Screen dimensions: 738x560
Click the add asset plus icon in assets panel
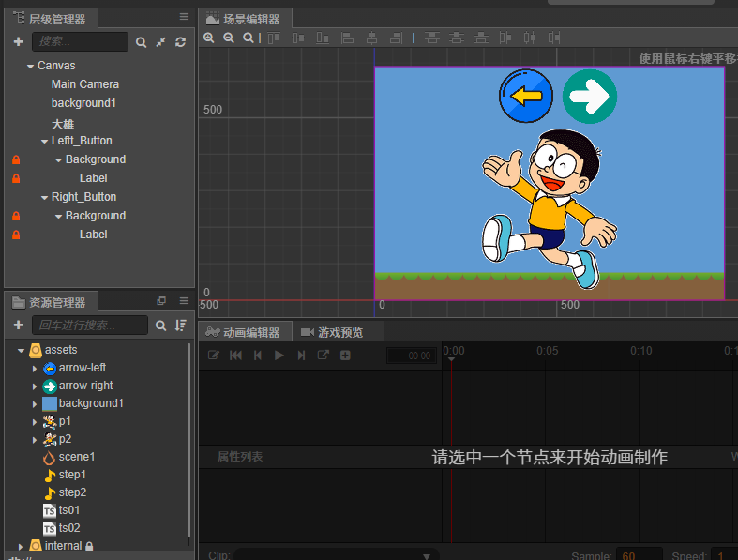click(19, 325)
